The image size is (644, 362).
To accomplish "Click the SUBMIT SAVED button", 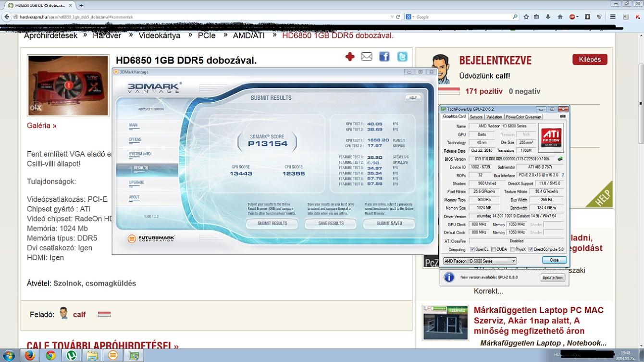I will click(389, 223).
